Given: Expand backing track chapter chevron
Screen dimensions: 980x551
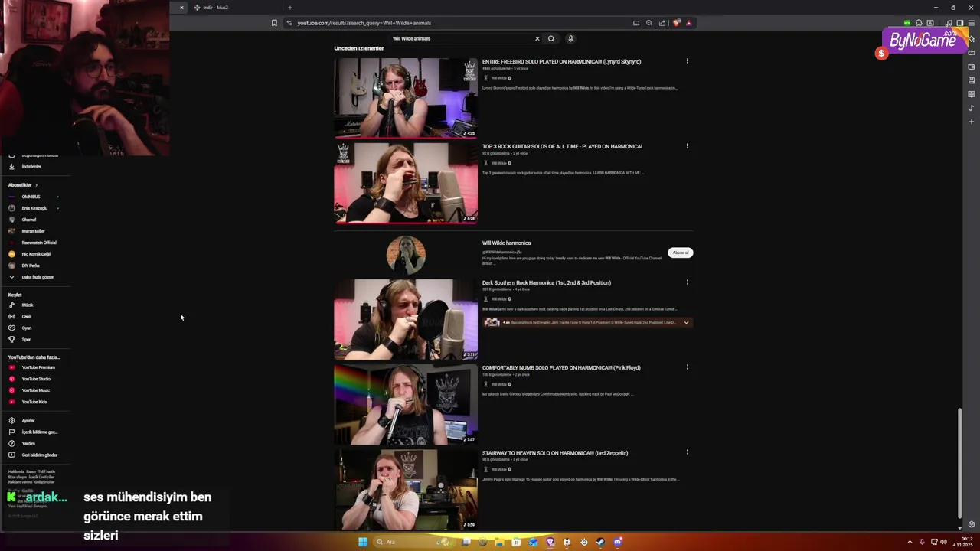Looking at the screenshot, I should click(686, 322).
